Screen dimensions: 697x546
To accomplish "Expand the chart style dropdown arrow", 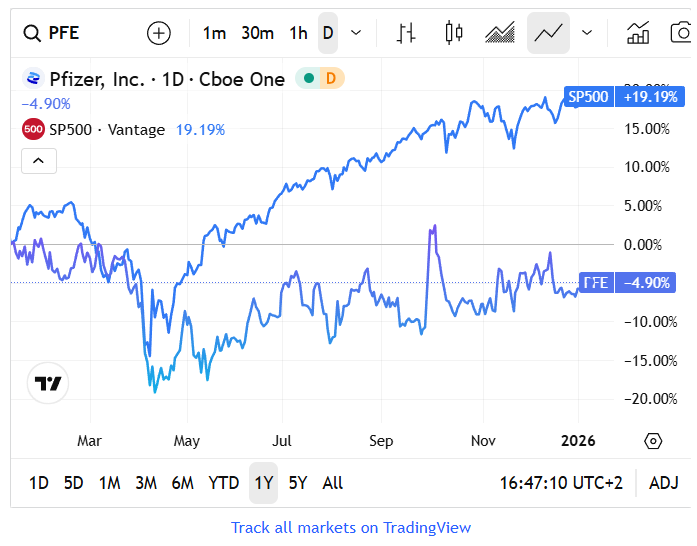I will click(x=587, y=33).
